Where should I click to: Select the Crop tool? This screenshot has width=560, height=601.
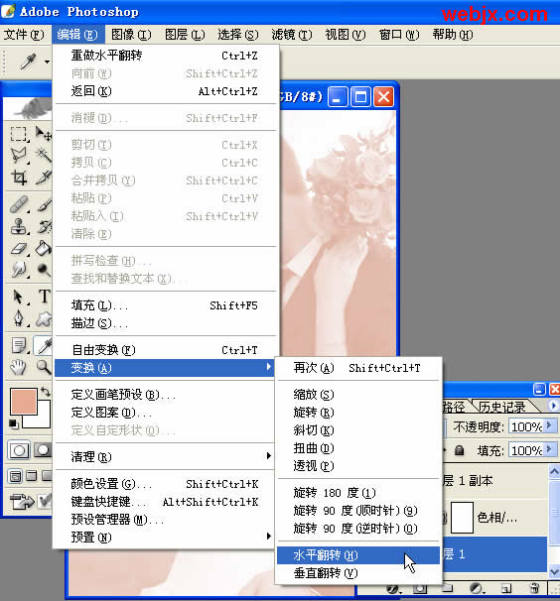click(x=18, y=177)
